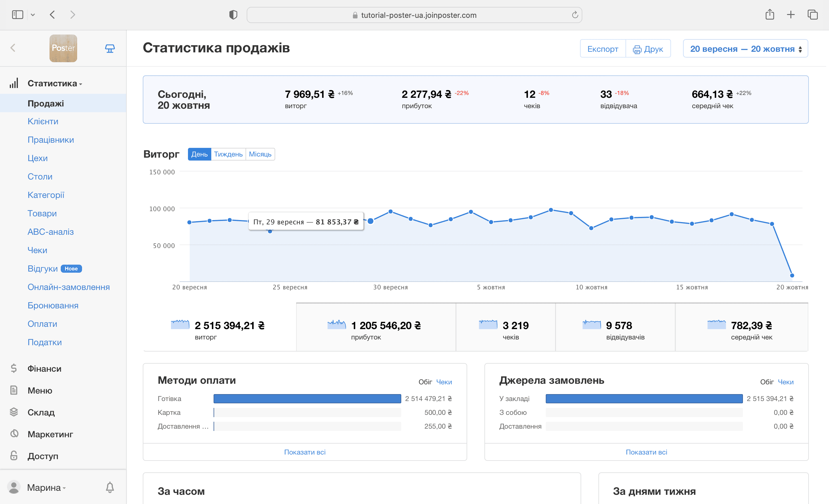Screen dimensions: 829x504
Task: Select the чеків 3 219 metric tab
Action: click(506, 327)
